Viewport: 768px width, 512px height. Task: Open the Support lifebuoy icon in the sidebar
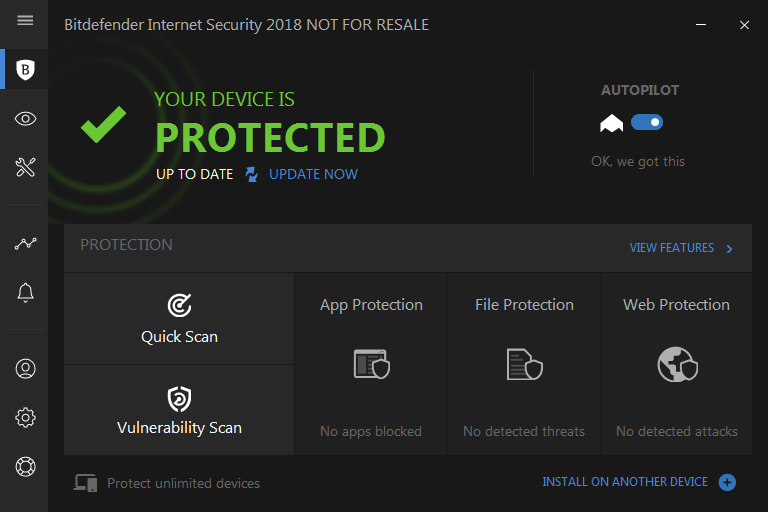(x=25, y=466)
